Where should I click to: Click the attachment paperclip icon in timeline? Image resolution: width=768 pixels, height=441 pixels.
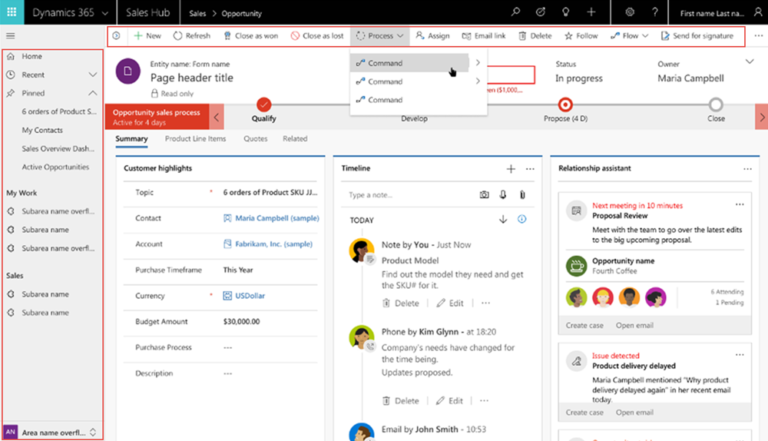(x=521, y=195)
